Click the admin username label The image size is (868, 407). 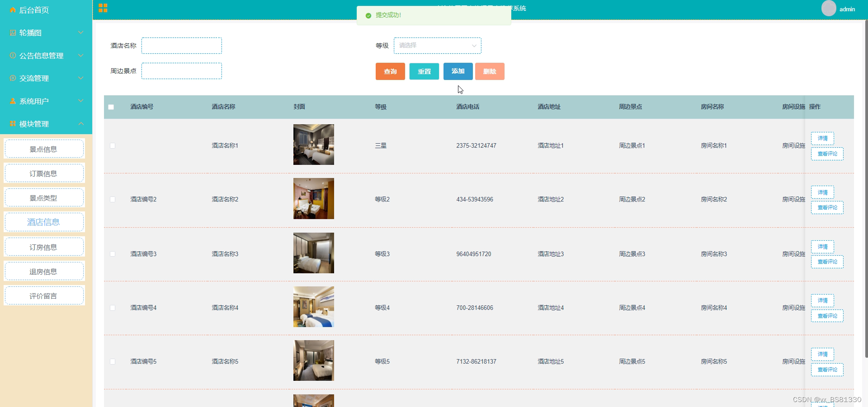coord(847,9)
